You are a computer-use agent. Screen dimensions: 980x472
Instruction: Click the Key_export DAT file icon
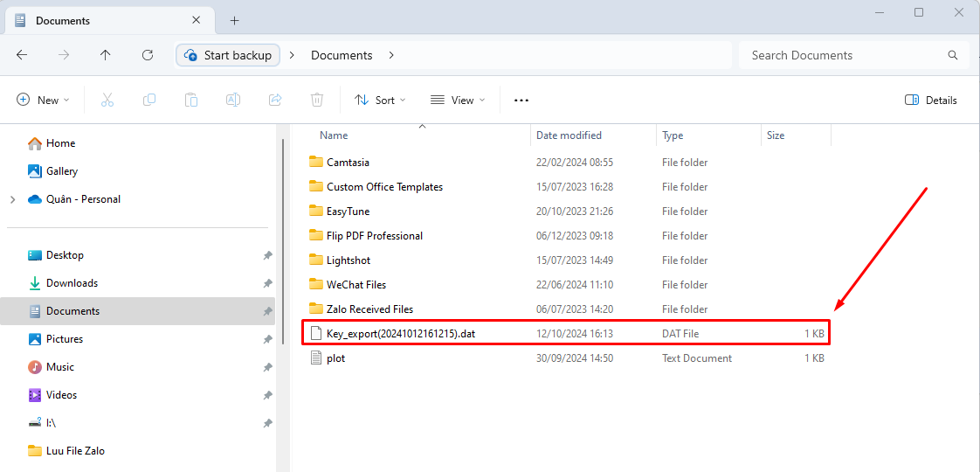pos(316,334)
